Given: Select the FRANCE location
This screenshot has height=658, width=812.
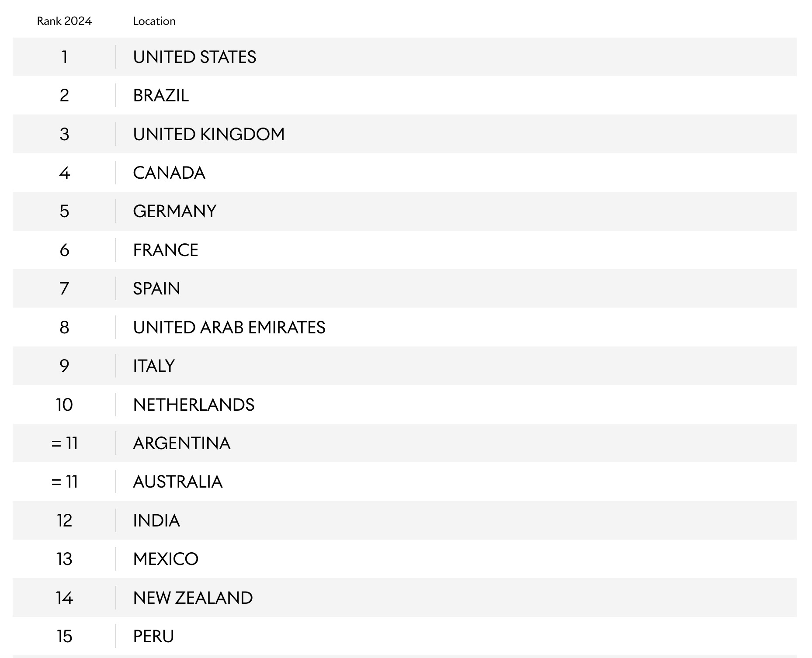Looking at the screenshot, I should point(165,250).
